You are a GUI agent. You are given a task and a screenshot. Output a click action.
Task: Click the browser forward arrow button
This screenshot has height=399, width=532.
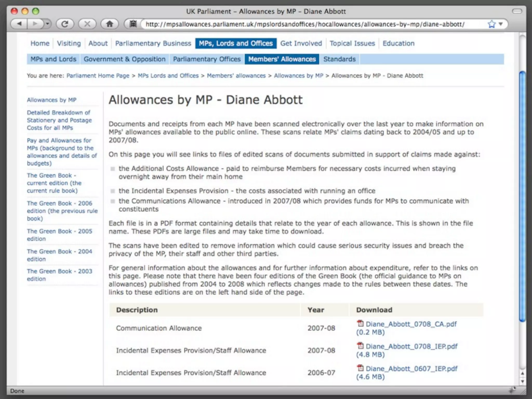35,24
